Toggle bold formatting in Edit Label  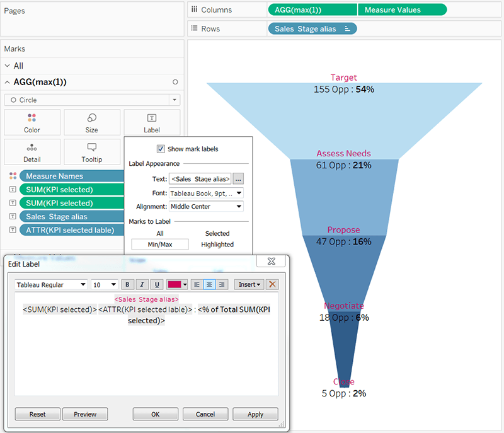[128, 284]
